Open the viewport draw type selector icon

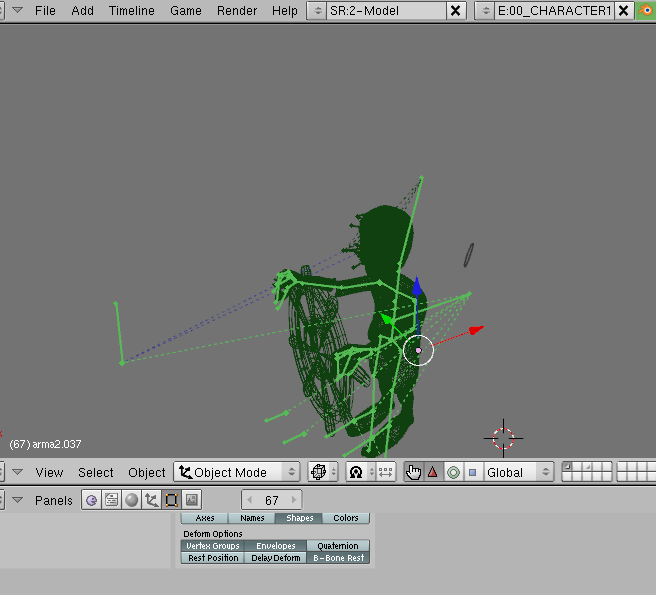click(318, 472)
